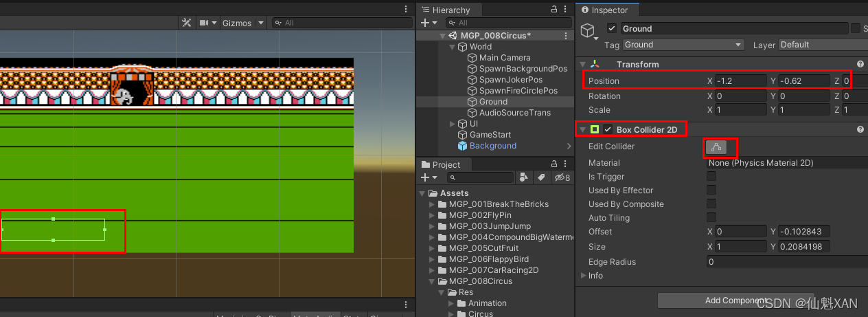Expand the UI object

click(x=452, y=124)
